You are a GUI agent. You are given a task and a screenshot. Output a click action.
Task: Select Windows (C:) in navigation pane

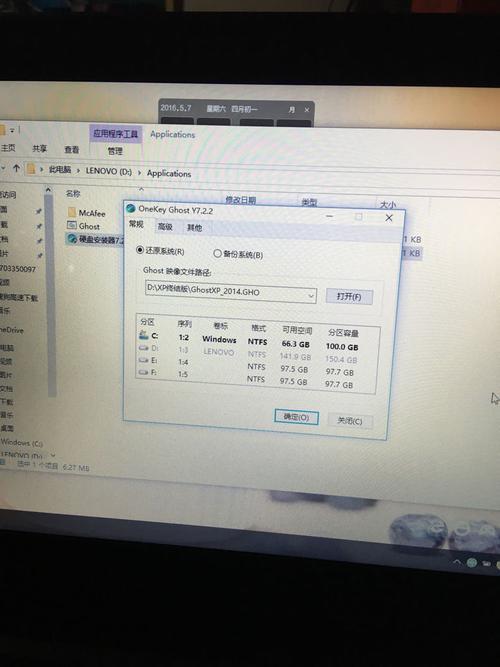pos(21,443)
